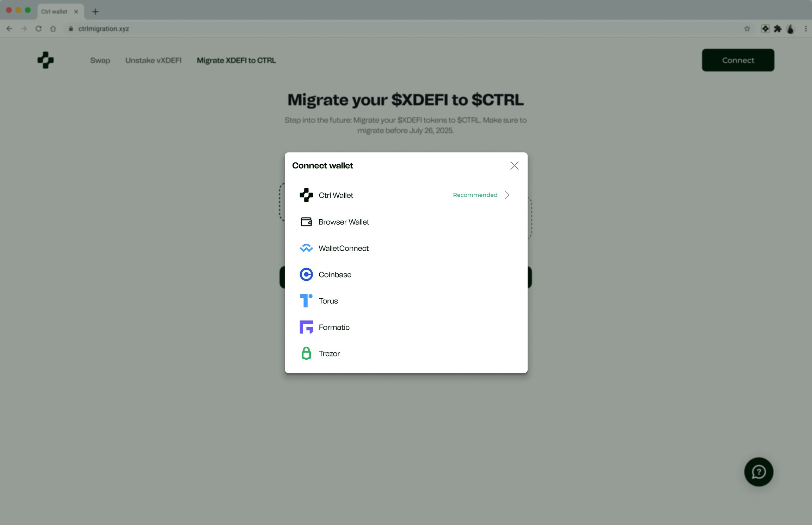Image resolution: width=812 pixels, height=525 pixels.
Task: Click the Formatic purple icon
Action: [306, 327]
